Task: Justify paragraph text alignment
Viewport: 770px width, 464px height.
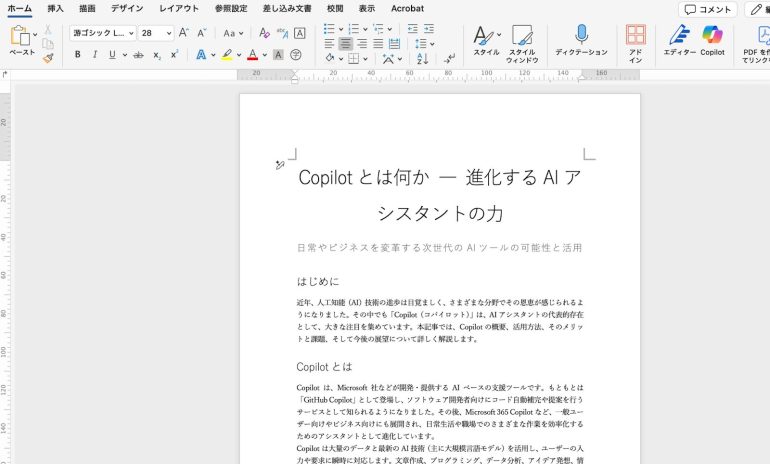Action: pyautogui.click(x=378, y=44)
